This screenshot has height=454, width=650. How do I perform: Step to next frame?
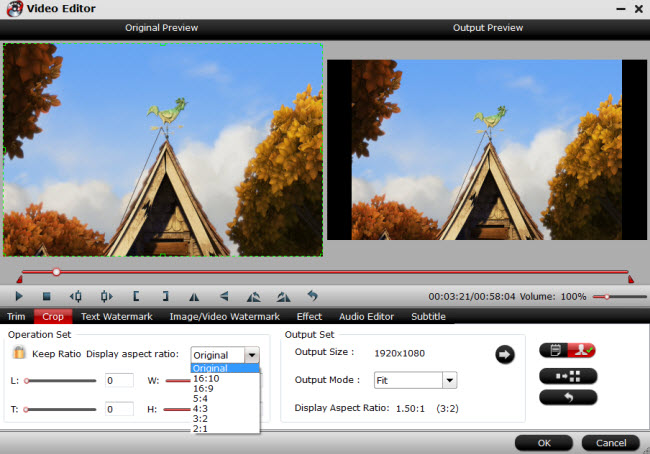[107, 296]
